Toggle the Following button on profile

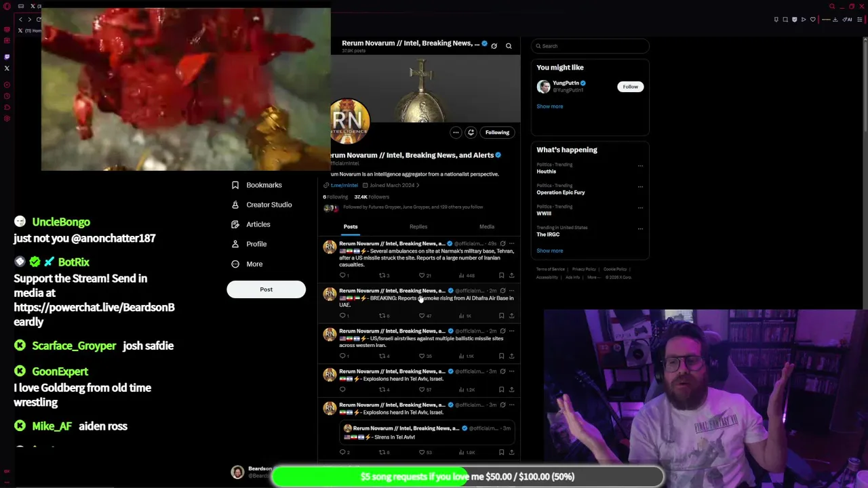click(x=497, y=132)
